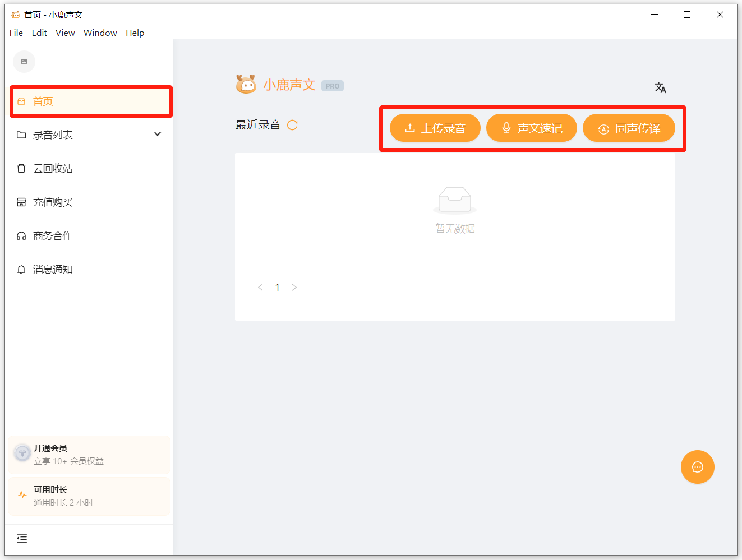
Task: Click the bell notification icon
Action: [x=21, y=270]
